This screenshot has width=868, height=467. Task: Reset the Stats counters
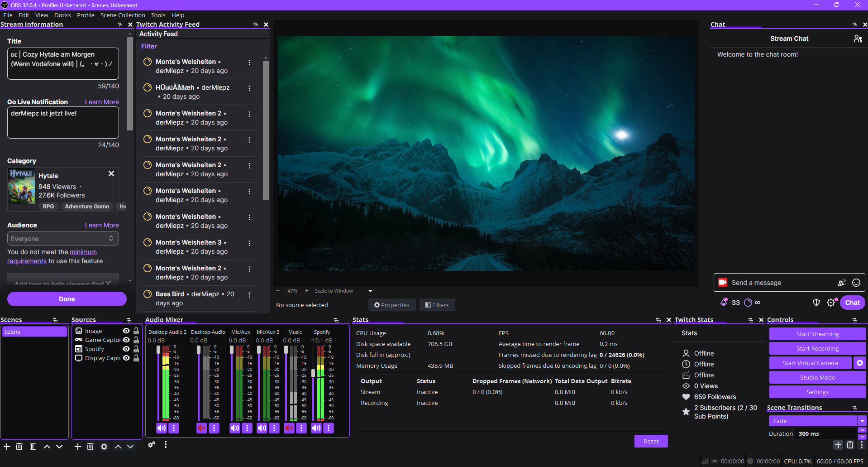[651, 441]
